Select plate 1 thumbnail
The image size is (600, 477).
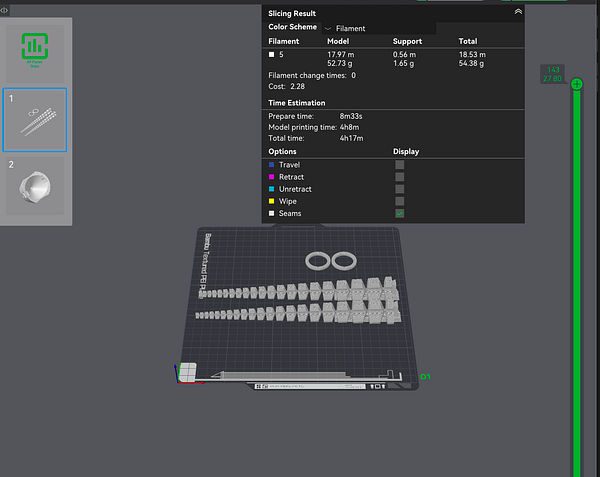tap(35, 120)
